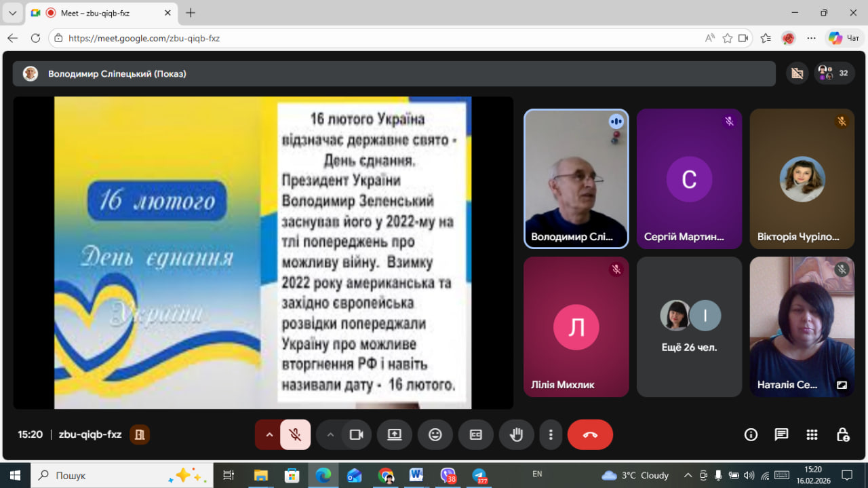This screenshot has height=488, width=868.
Task: Turn on closed captions
Action: click(x=476, y=435)
